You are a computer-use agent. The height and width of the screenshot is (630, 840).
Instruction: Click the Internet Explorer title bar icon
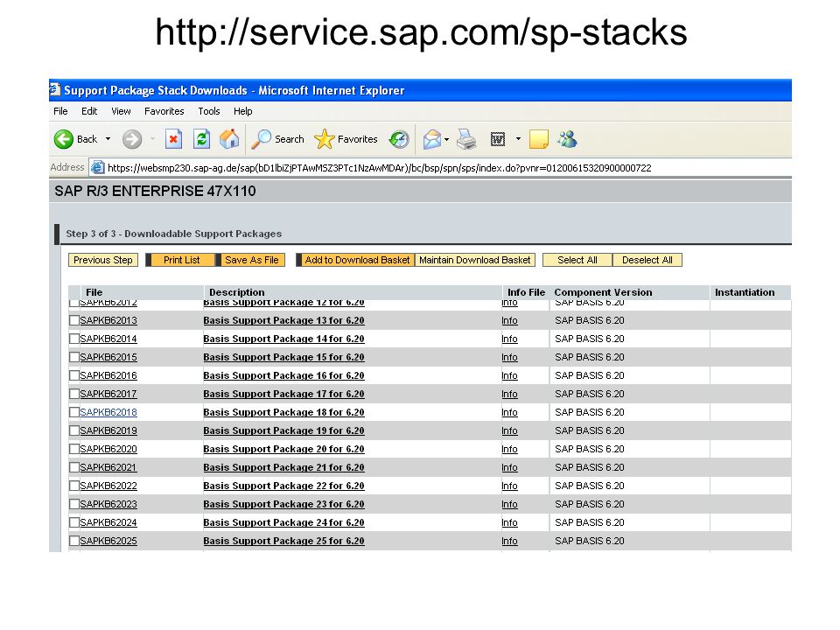point(54,89)
